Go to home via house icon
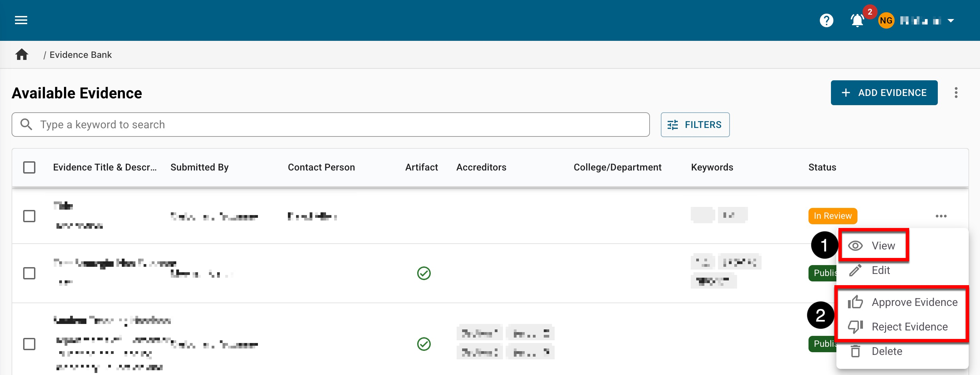 pos(22,55)
